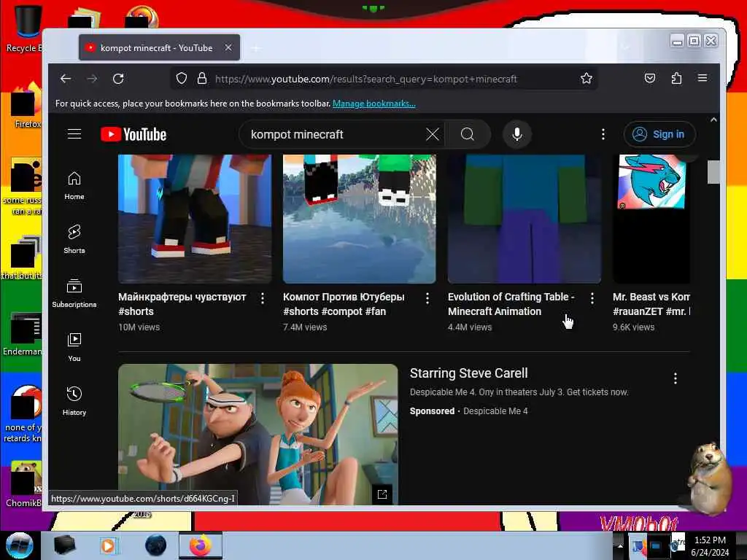Click the external link icon on ad
The height and width of the screenshot is (560, 747).
[382, 494]
